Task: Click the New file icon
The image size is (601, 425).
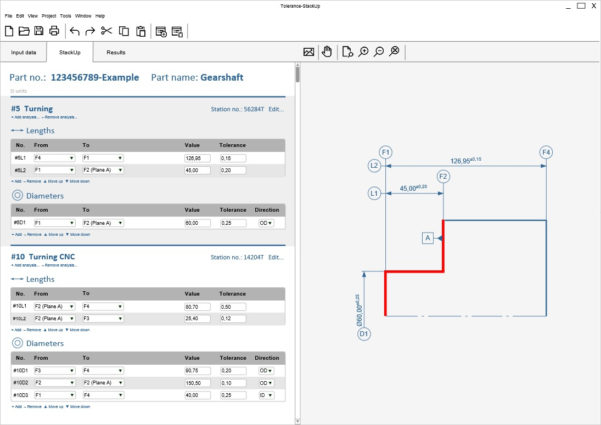Action: 10,32
